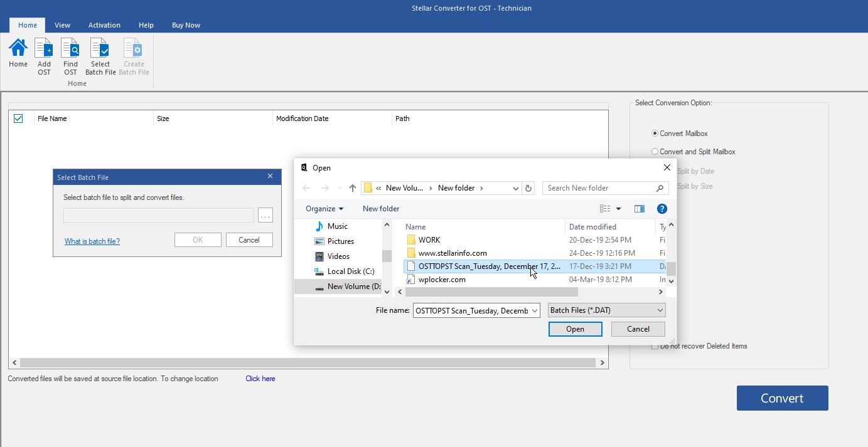Click the search magnifier in Search New folder

[x=660, y=188]
